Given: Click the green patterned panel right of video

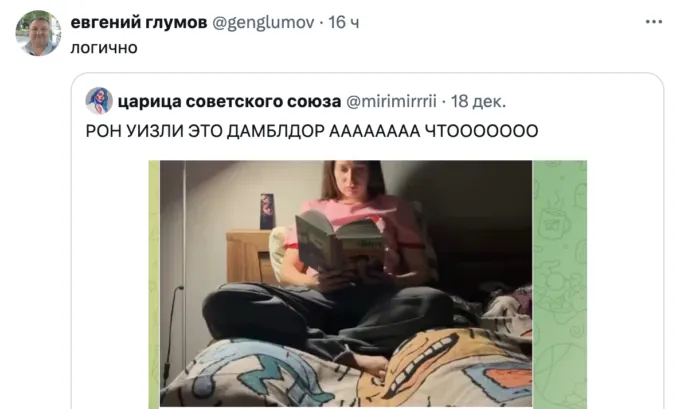Looking at the screenshot, I should 559,284.
